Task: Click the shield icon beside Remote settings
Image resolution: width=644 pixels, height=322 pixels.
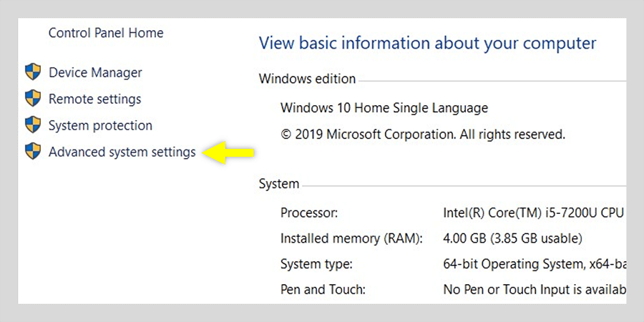Action: (33, 98)
